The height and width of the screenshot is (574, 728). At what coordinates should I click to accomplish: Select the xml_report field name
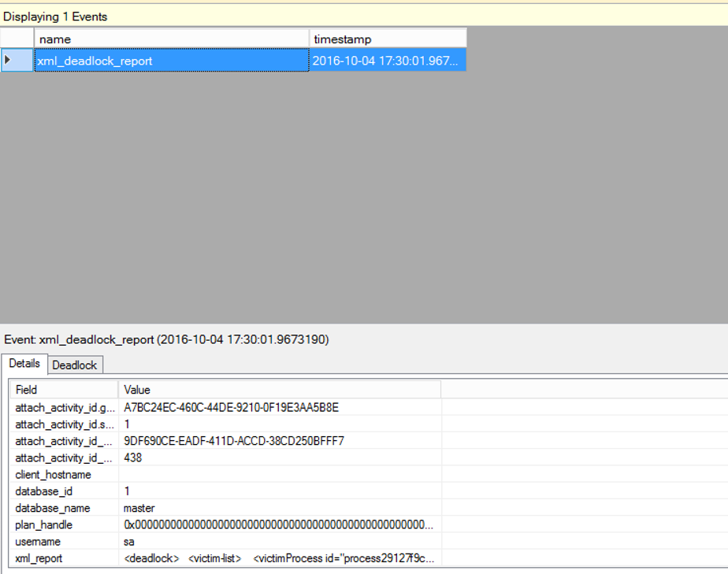pyautogui.click(x=39, y=558)
